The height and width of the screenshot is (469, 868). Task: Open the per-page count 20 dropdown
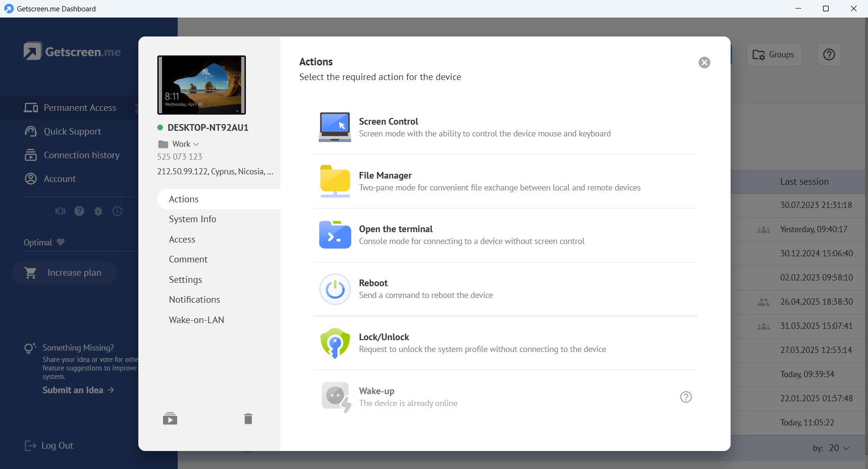(x=839, y=448)
